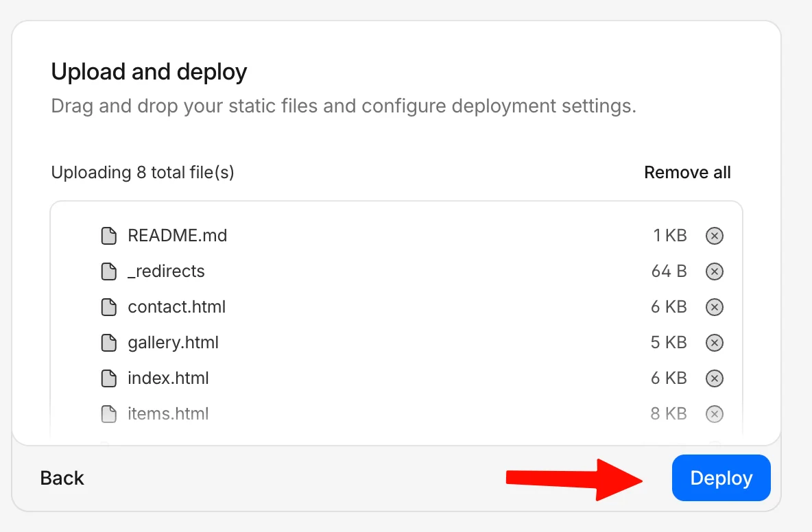Screen dimensions: 812x532
Task: Click the gallery.html file icon
Action: coord(109,342)
